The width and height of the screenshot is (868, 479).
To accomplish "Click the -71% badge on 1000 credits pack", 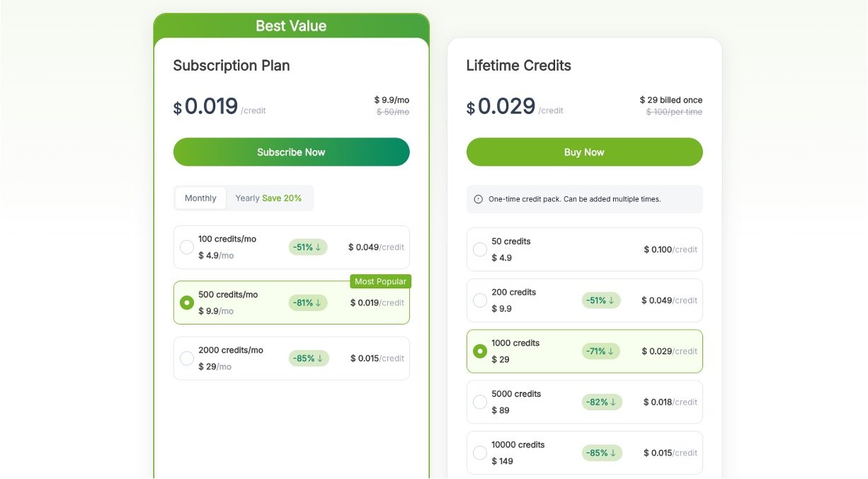I will tap(601, 351).
